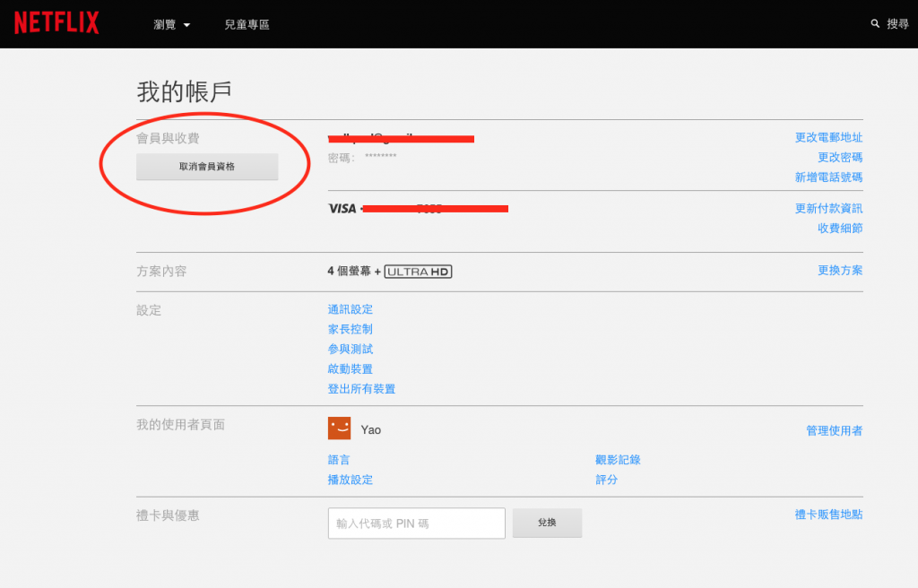This screenshot has height=588, width=918.
Task: Open 收費細節 billing details
Action: coord(840,228)
